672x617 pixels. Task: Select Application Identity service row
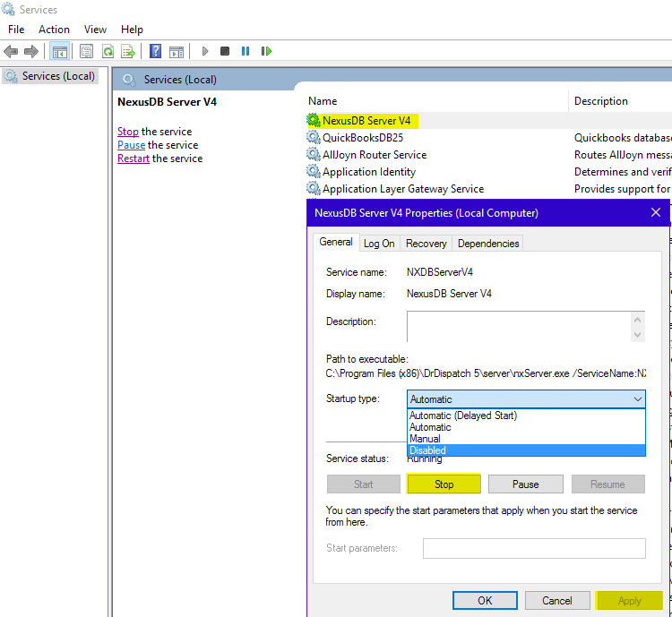tap(488, 172)
